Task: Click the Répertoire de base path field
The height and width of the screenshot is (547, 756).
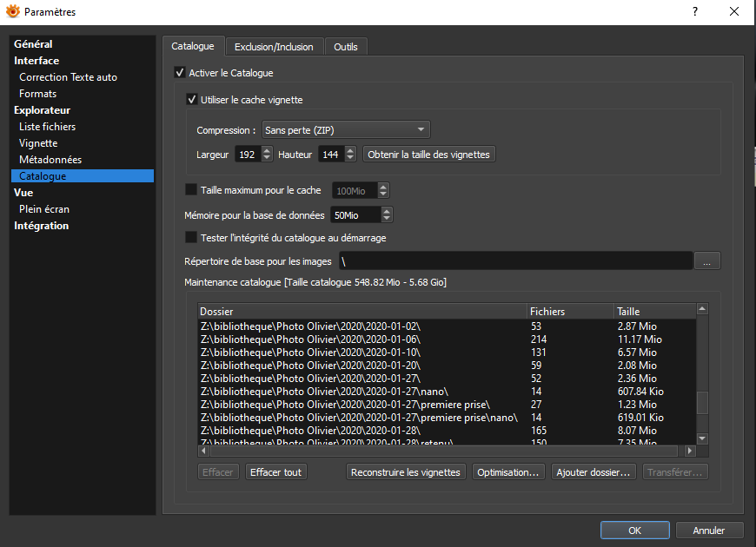Action: [x=515, y=261]
